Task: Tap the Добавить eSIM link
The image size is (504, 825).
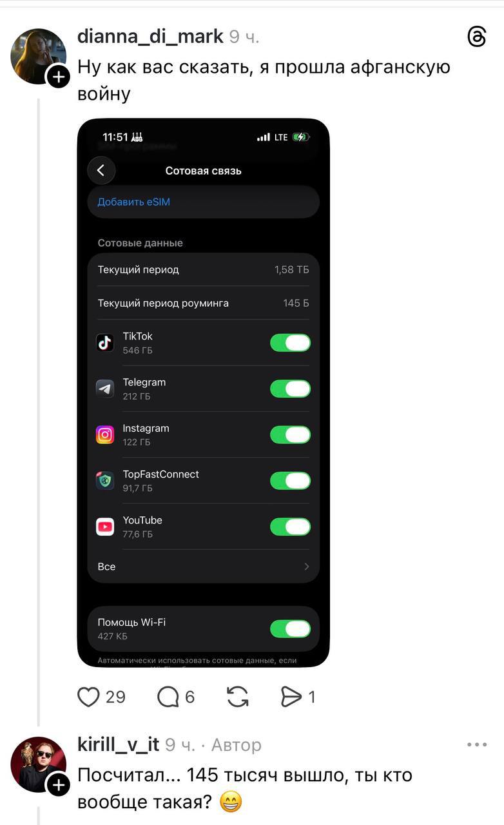Action: pos(134,202)
